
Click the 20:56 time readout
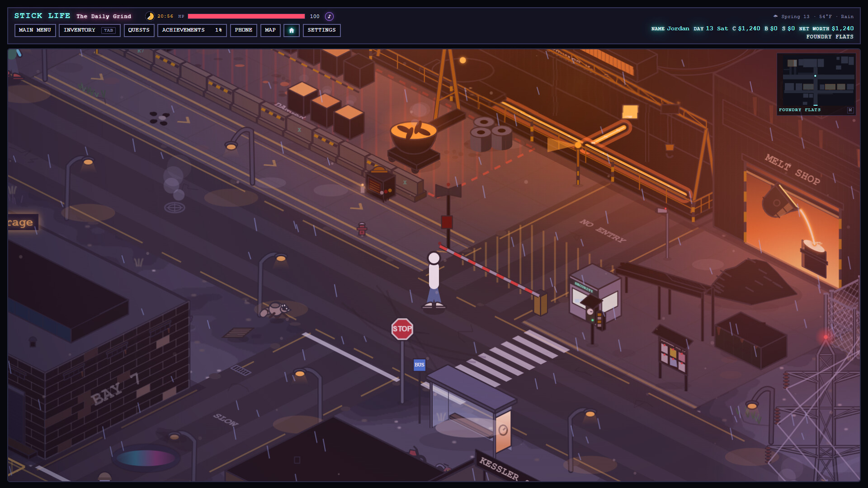[x=165, y=16]
